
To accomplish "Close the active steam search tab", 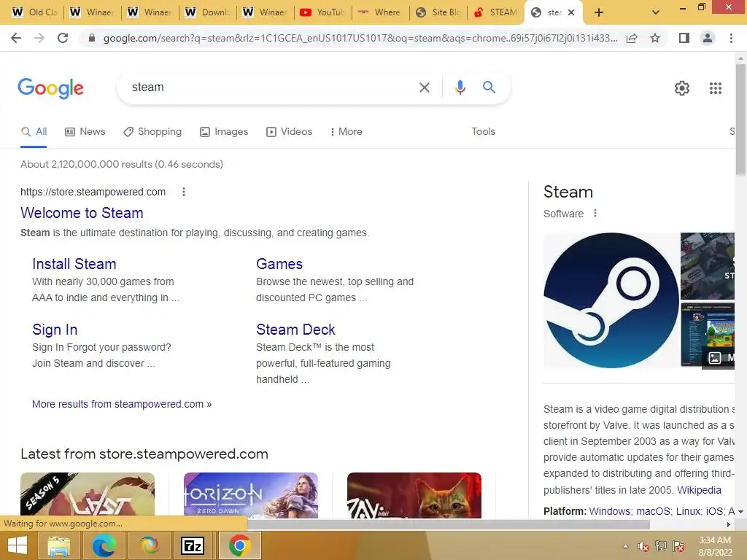I will click(x=571, y=12).
